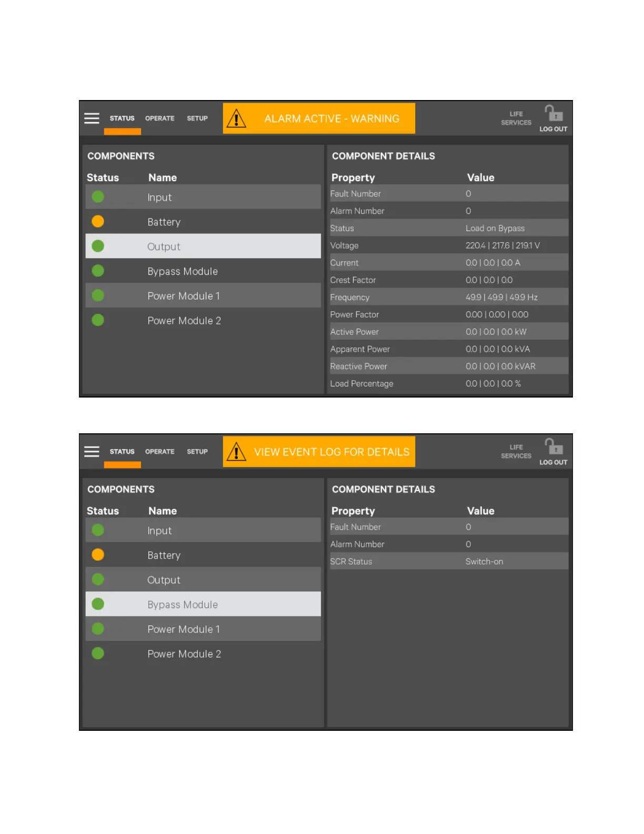644x834 pixels.
Task: Click the LOG OUT padlock in upper panel
Action: 554,114
